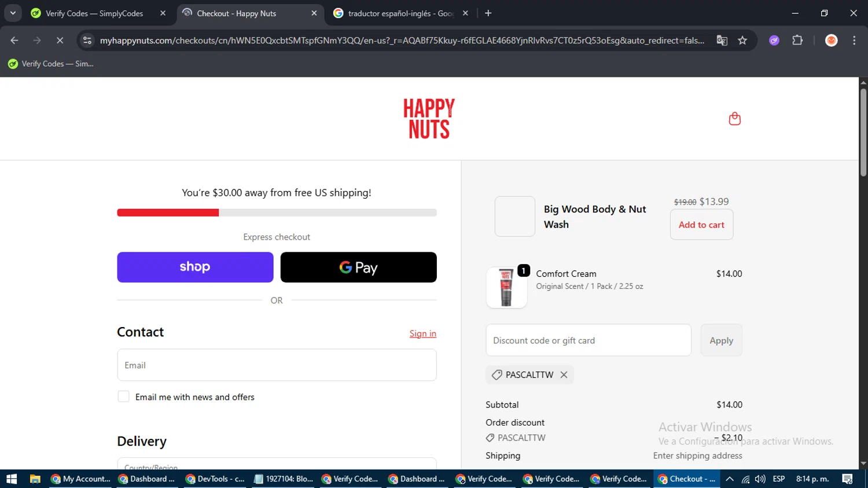The height and width of the screenshot is (488, 868).
Task: Open the browser extensions puzzle icon
Action: point(797,41)
